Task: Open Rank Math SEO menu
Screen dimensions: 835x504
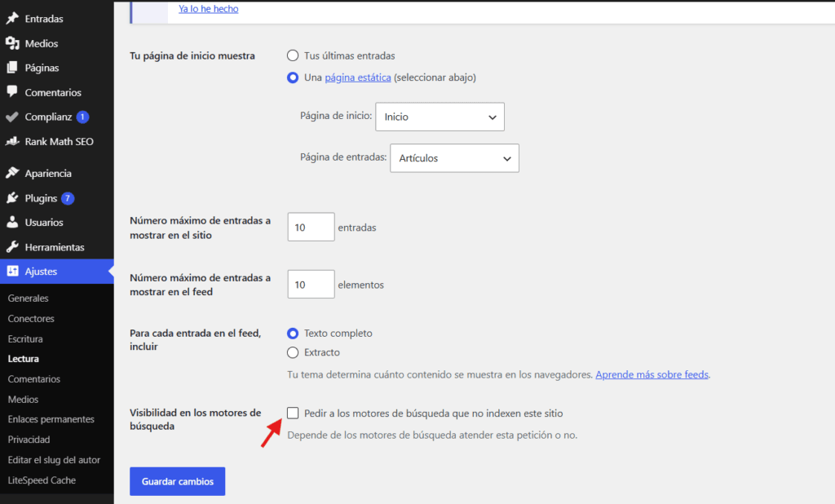Action: coord(57,141)
